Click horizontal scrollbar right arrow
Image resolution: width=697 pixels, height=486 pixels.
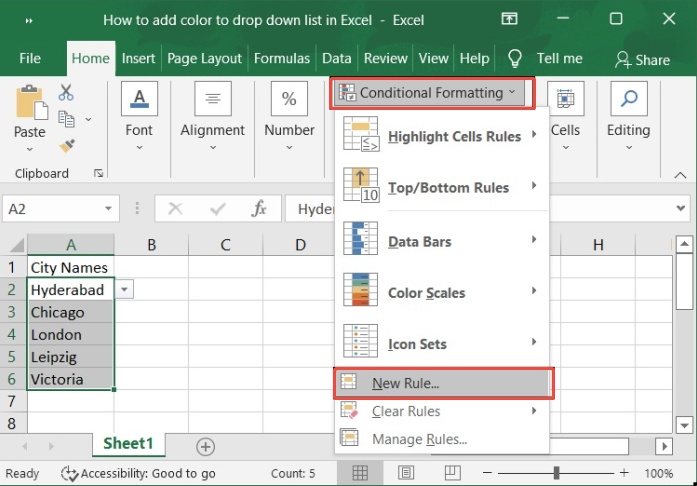coord(665,446)
